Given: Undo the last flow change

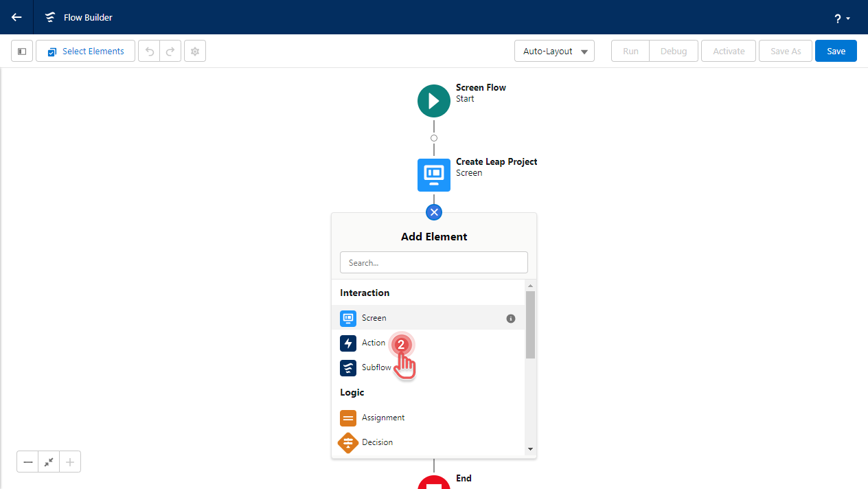Looking at the screenshot, I should click(x=149, y=51).
